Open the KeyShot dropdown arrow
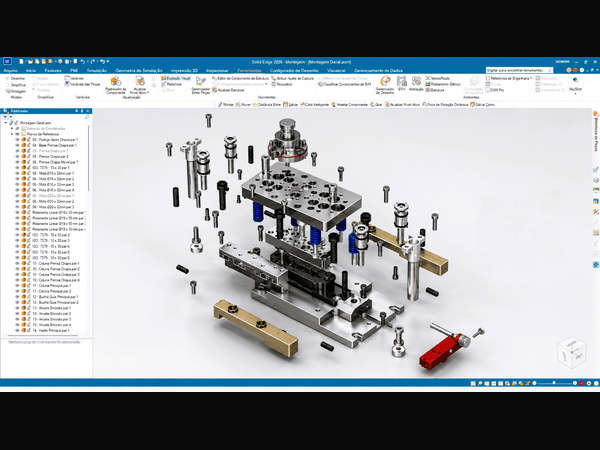 click(575, 93)
